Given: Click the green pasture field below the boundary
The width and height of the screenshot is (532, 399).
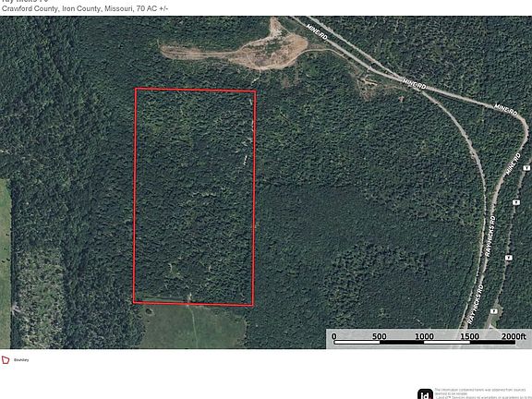Looking at the screenshot, I should coord(192,326).
